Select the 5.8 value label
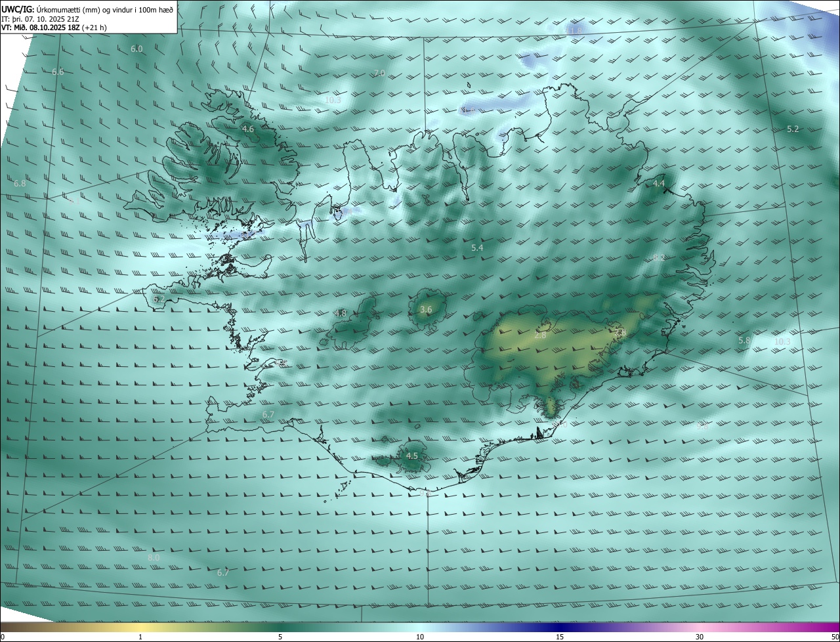Viewport: 840px width, 642px height. click(x=744, y=341)
